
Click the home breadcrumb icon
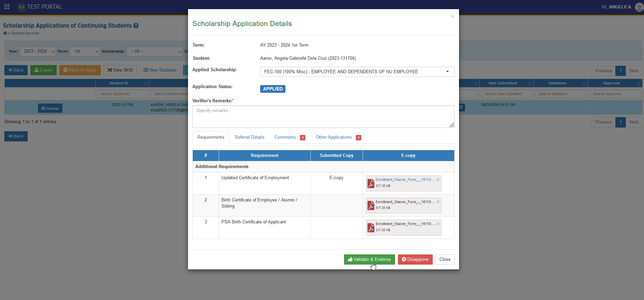tap(5, 33)
